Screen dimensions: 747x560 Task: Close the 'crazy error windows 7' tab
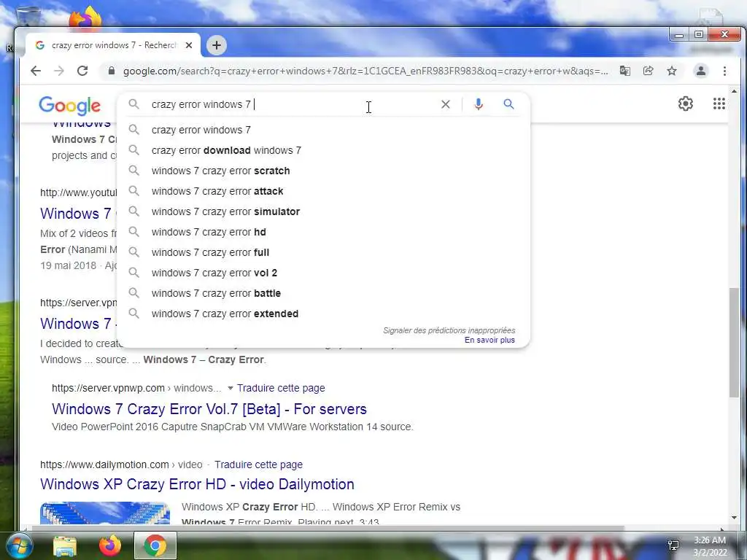[189, 45]
